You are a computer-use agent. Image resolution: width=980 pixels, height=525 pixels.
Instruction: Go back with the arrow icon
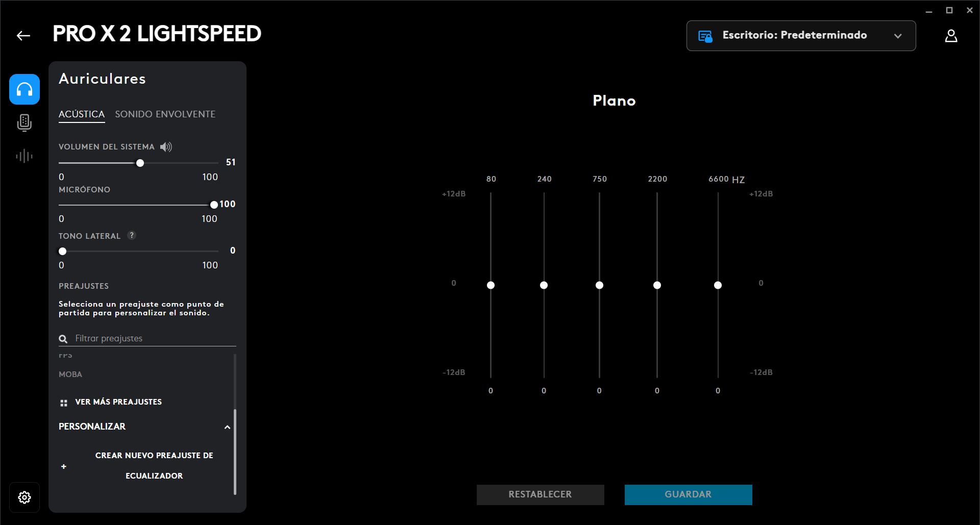(x=23, y=36)
